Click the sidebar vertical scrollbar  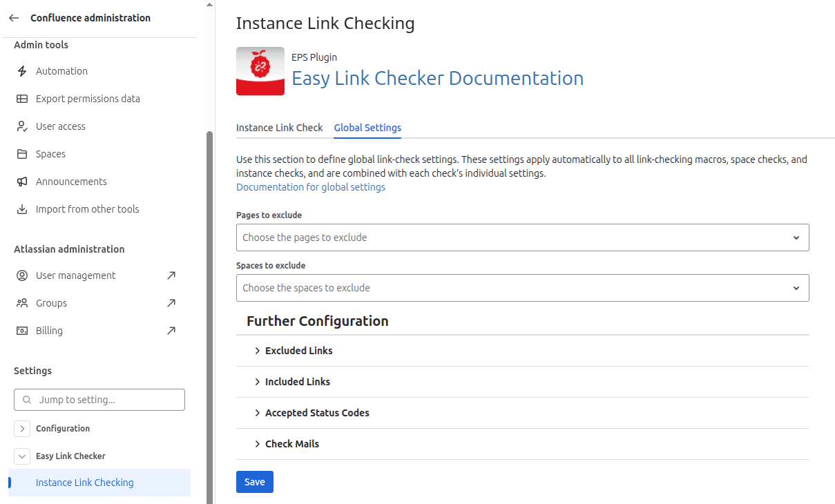coord(209,318)
